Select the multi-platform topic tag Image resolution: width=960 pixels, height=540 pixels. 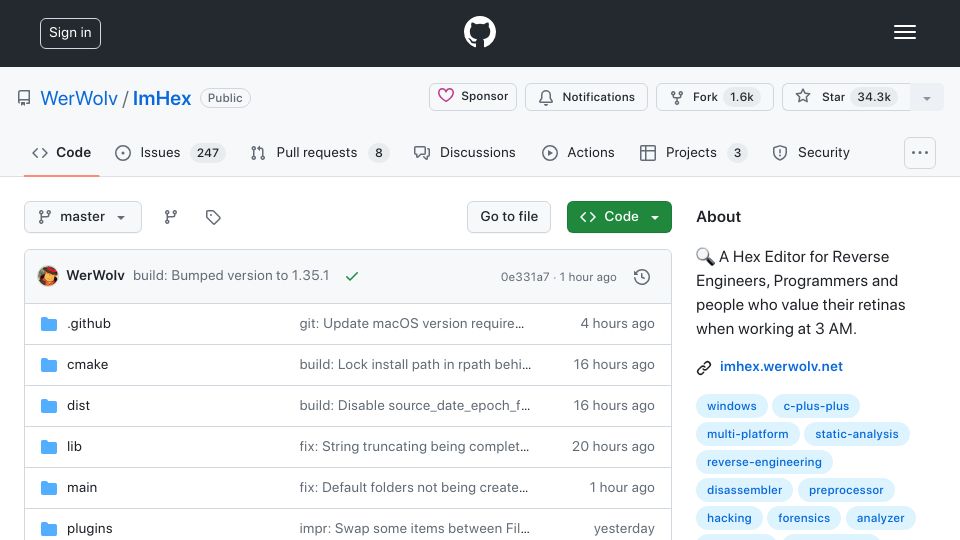click(748, 434)
